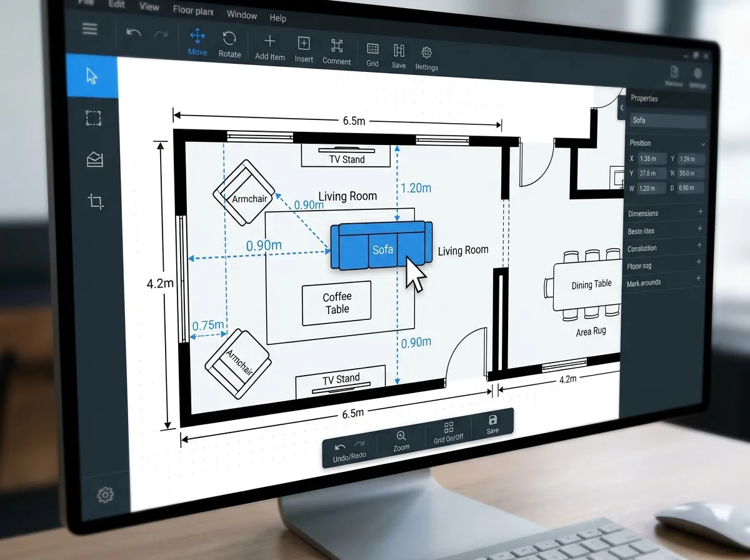The width and height of the screenshot is (750, 560).
Task: Select the Coffee Table object
Action: click(x=337, y=303)
